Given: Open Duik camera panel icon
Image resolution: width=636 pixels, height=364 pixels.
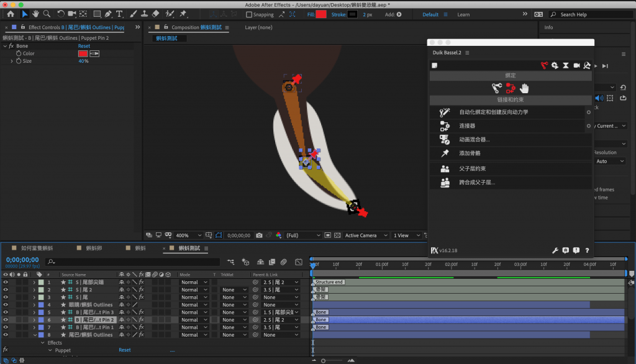Looking at the screenshot, I should [x=576, y=65].
